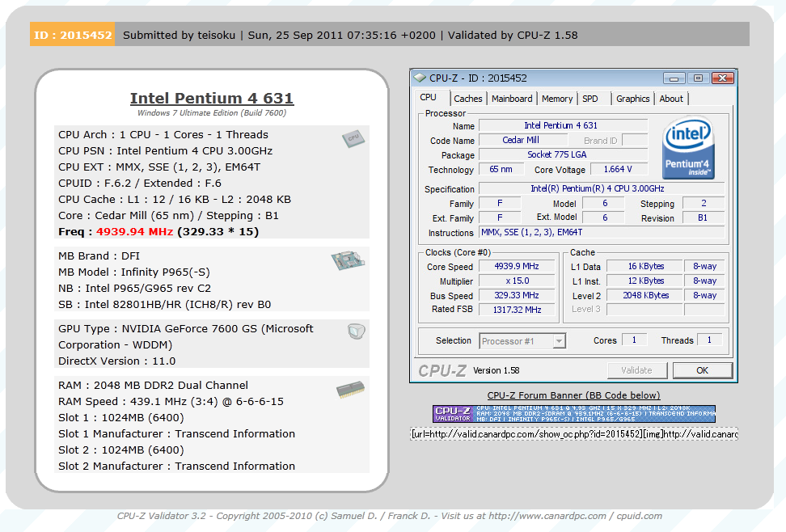The width and height of the screenshot is (786, 532).
Task: Click the Cores count field
Action: (634, 340)
